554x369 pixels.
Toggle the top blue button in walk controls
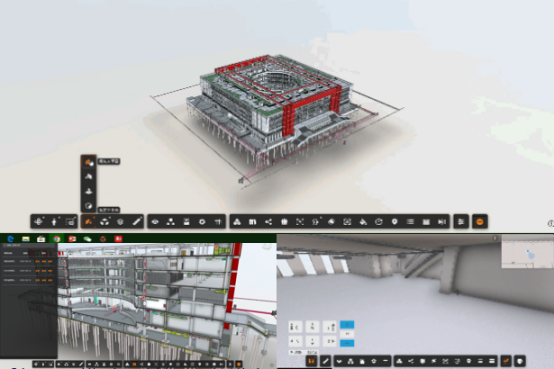point(347,324)
